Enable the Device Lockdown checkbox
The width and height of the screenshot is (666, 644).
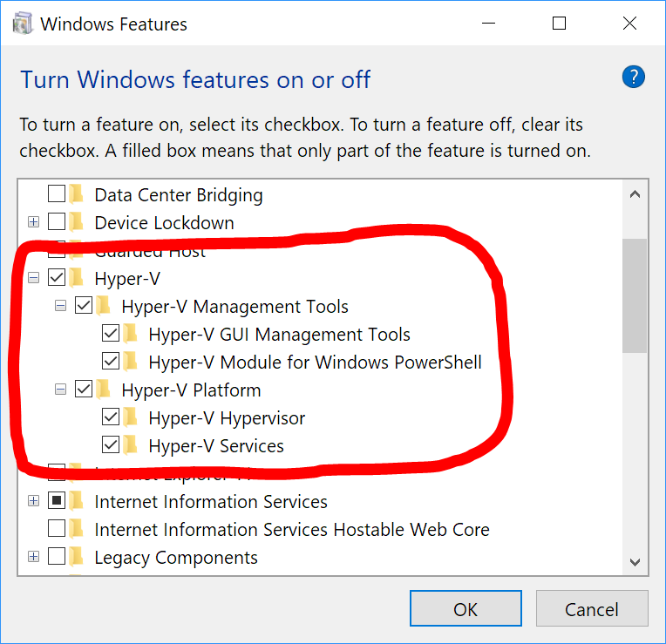[57, 221]
